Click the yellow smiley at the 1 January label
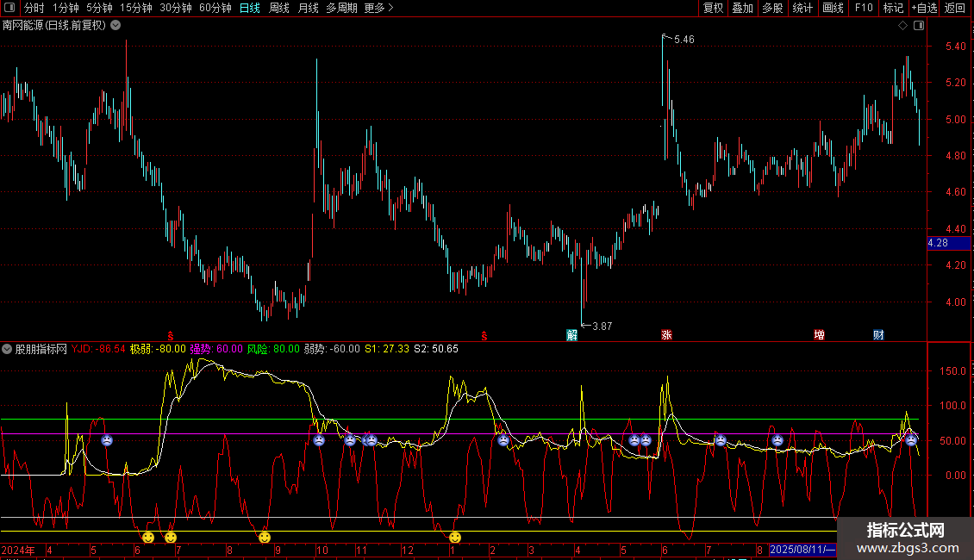The image size is (974, 560). (x=455, y=537)
